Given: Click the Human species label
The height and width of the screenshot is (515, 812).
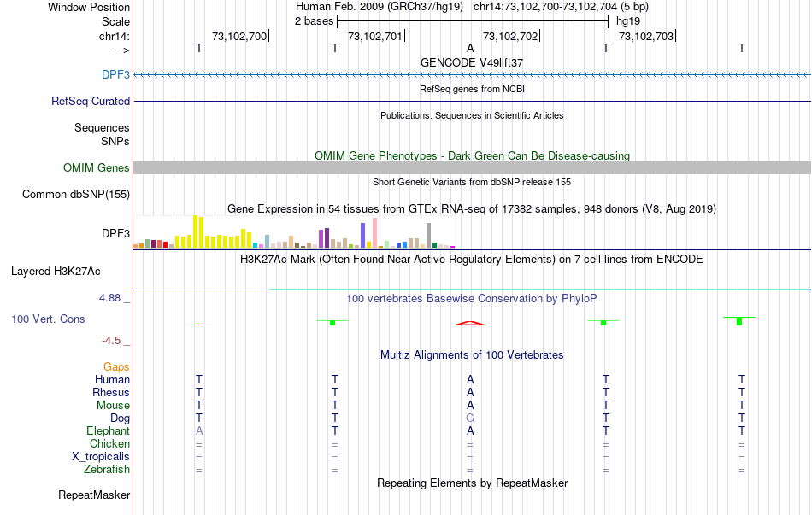Looking at the screenshot, I should (x=112, y=380).
